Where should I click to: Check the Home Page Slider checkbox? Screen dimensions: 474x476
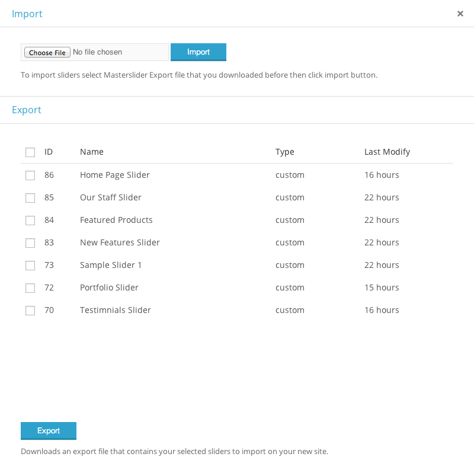[30, 175]
